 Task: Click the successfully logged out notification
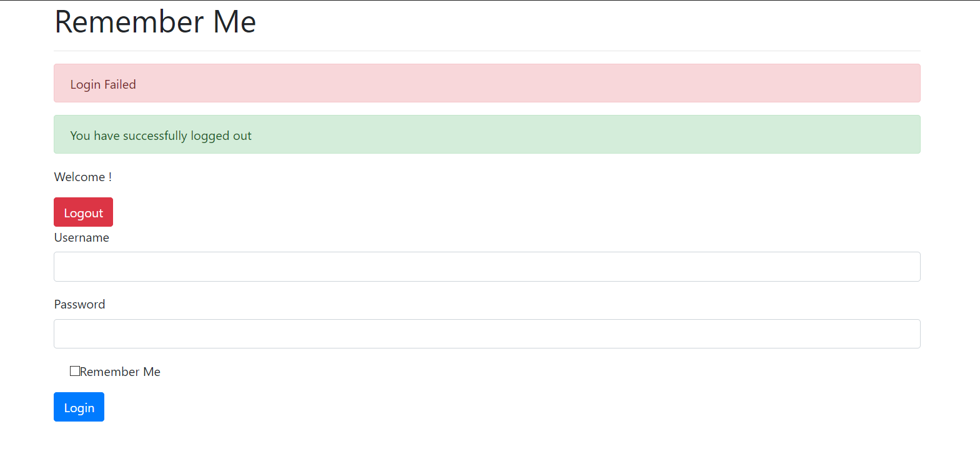click(x=486, y=134)
